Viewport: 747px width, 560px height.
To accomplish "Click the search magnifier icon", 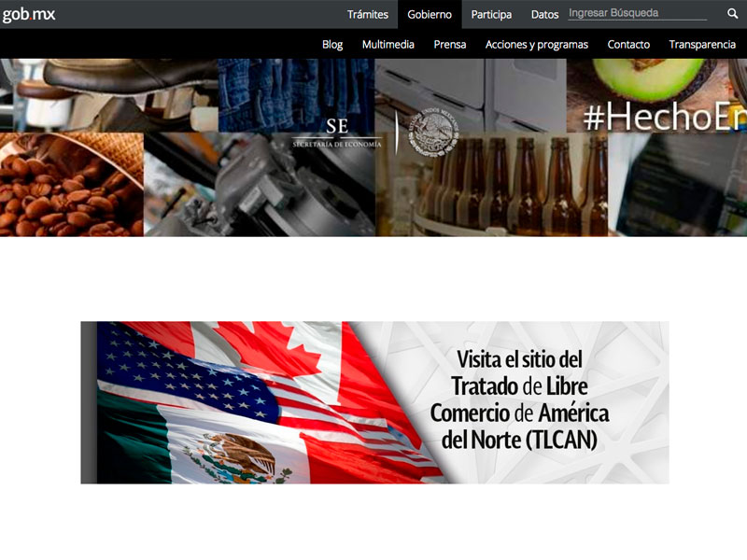I will point(733,14).
